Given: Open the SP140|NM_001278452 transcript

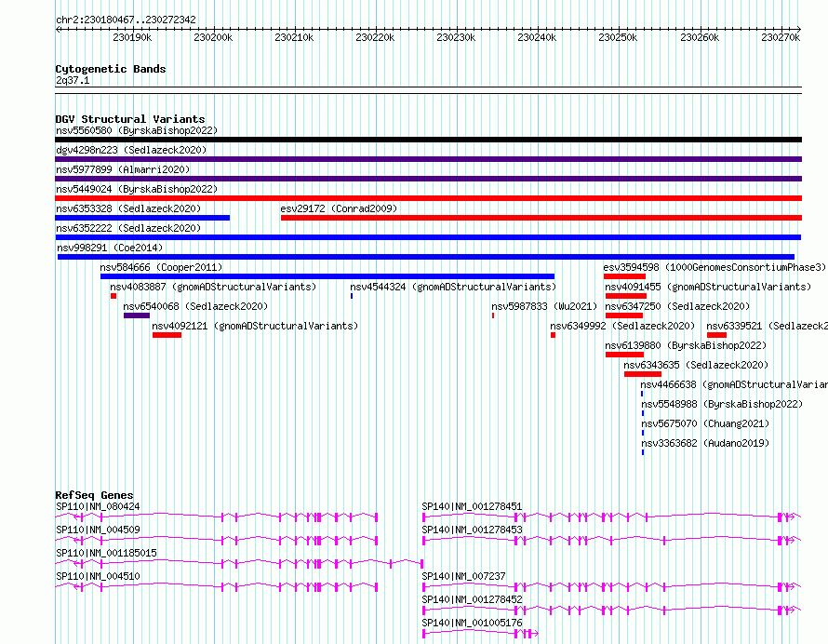Looking at the screenshot, I should (x=612, y=610).
